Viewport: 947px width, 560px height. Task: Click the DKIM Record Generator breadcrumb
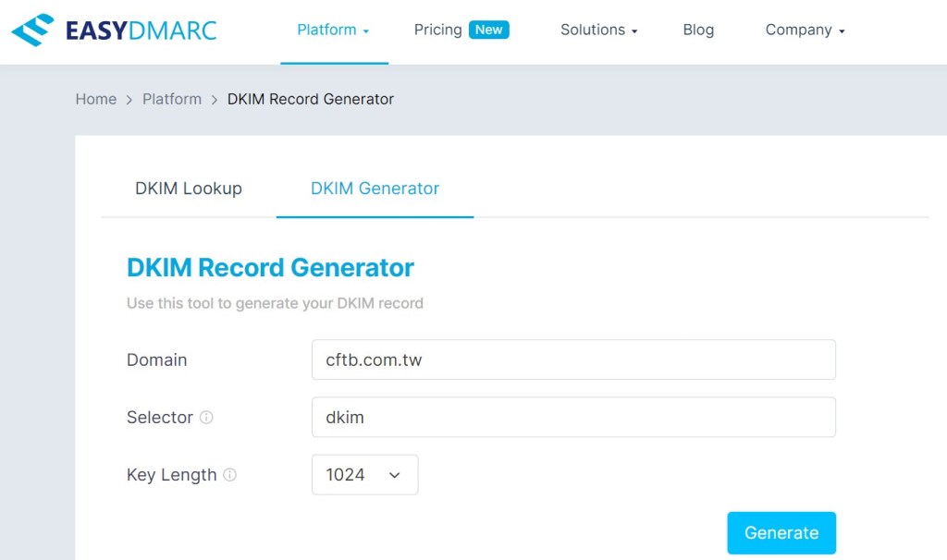(x=311, y=99)
